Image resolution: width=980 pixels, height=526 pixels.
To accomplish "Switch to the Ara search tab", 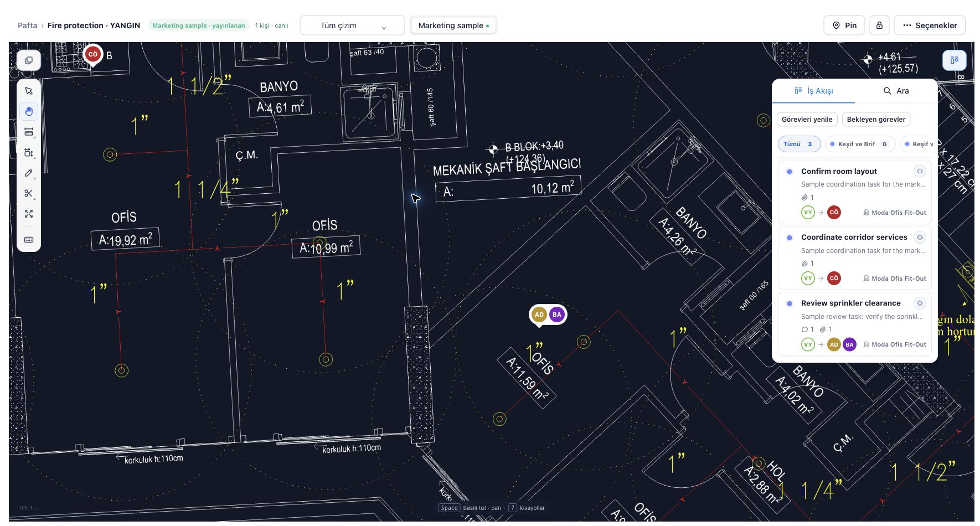I will click(896, 91).
